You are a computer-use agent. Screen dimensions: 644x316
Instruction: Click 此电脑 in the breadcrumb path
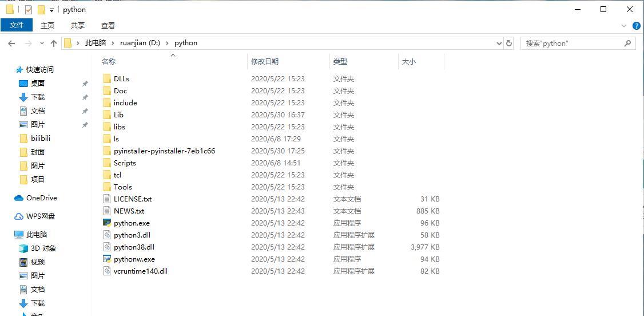click(96, 43)
